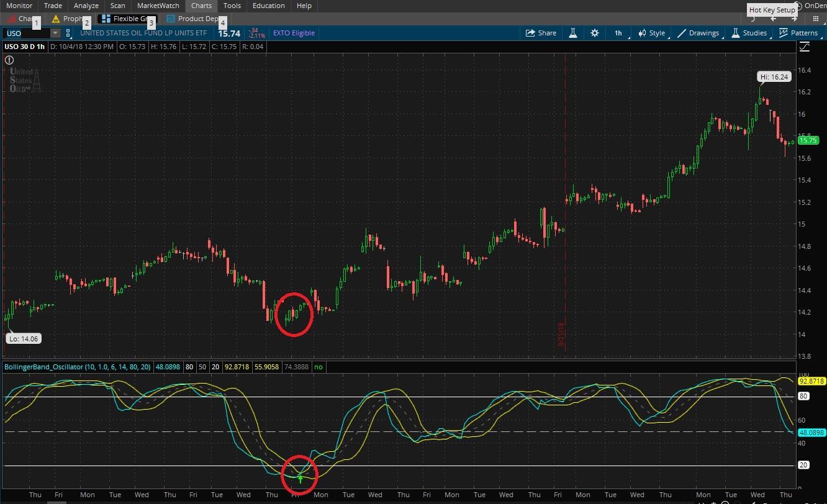
Task: Open the Help tab
Action: click(304, 6)
